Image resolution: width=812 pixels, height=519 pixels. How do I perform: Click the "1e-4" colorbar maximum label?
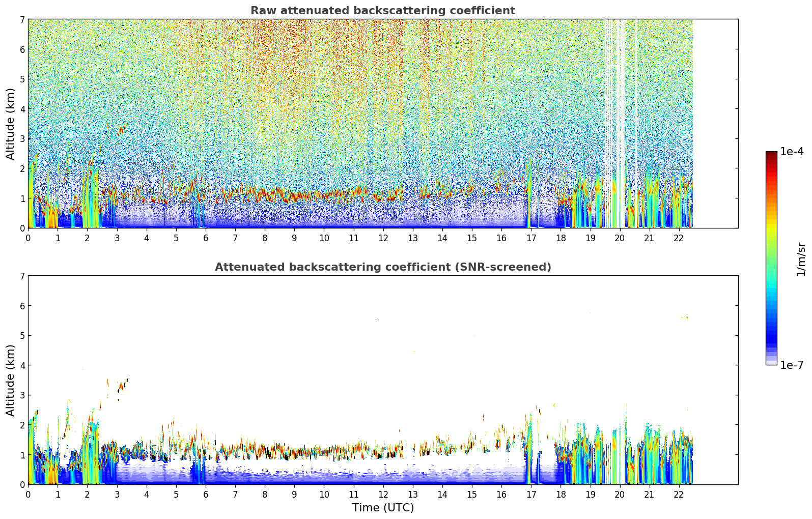pyautogui.click(x=792, y=152)
